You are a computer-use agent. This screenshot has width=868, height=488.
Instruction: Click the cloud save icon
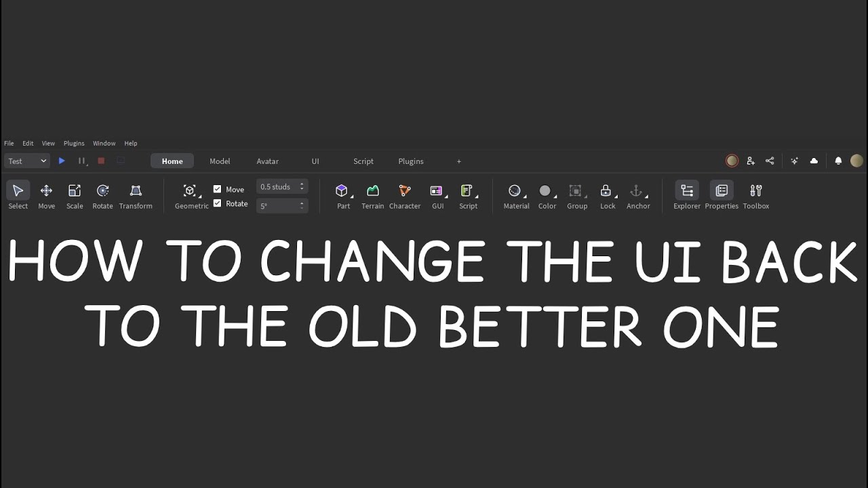[x=814, y=161]
